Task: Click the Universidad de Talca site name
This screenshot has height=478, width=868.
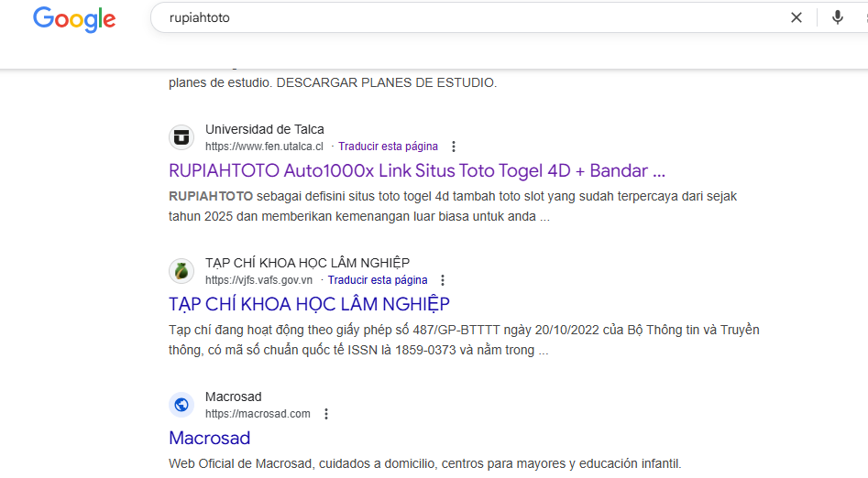Action: tap(264, 129)
